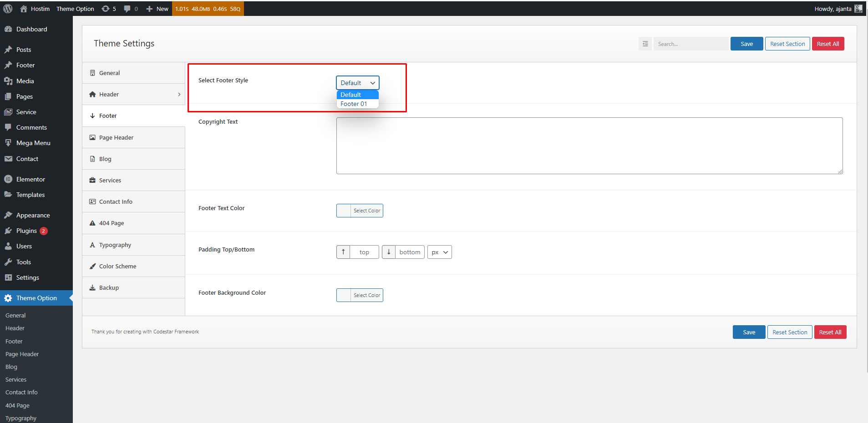This screenshot has height=423, width=868.
Task: Open the Select Footer Style dropdown
Action: [357, 83]
